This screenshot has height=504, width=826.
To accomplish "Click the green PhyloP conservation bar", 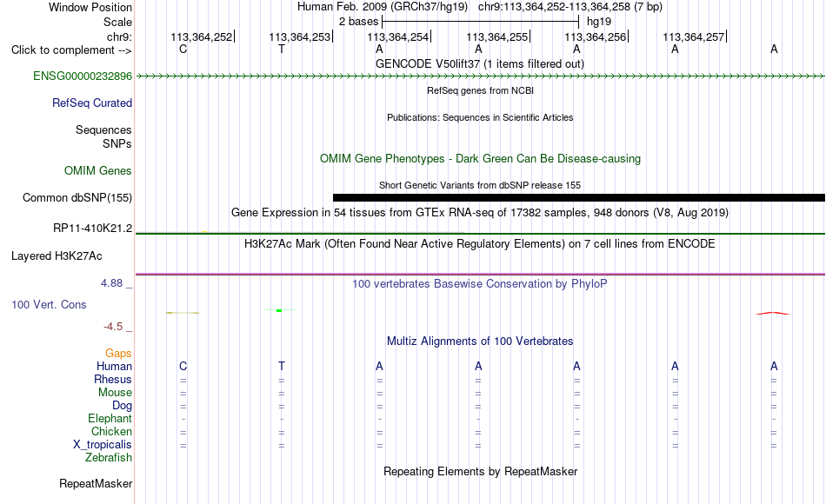I will tap(279, 310).
